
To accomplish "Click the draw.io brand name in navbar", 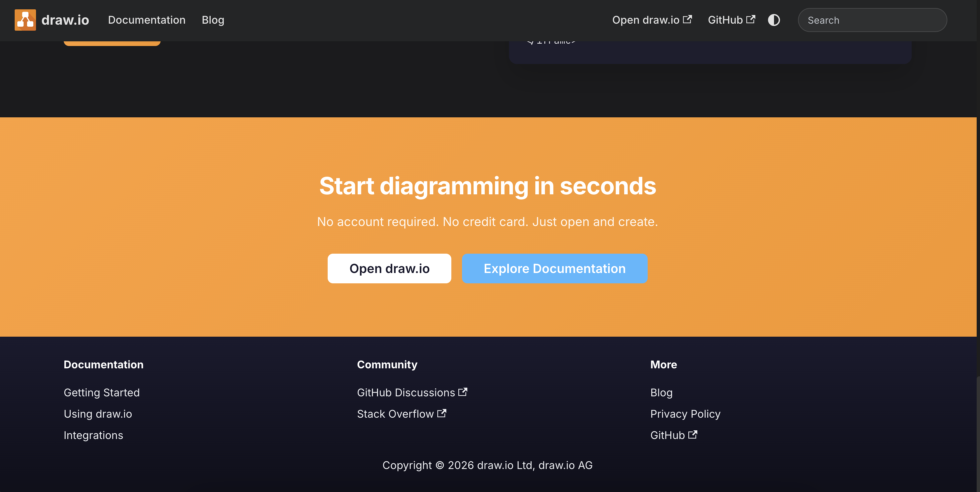I will tap(65, 20).
